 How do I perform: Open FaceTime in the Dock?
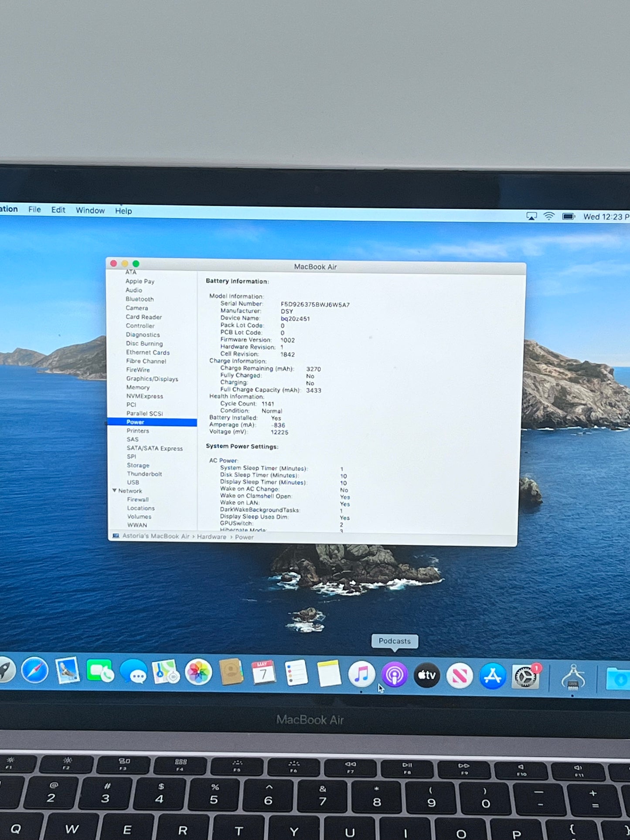(x=100, y=671)
